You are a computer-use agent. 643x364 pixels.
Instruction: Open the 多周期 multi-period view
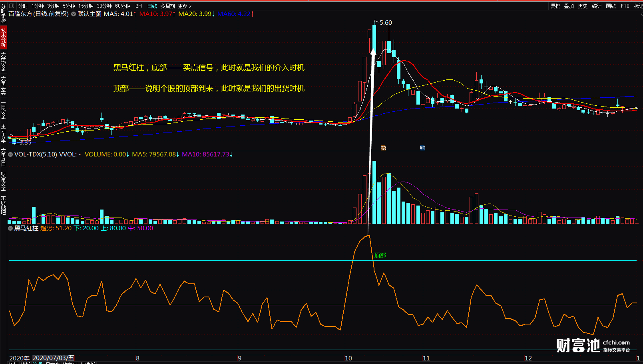(167, 6)
